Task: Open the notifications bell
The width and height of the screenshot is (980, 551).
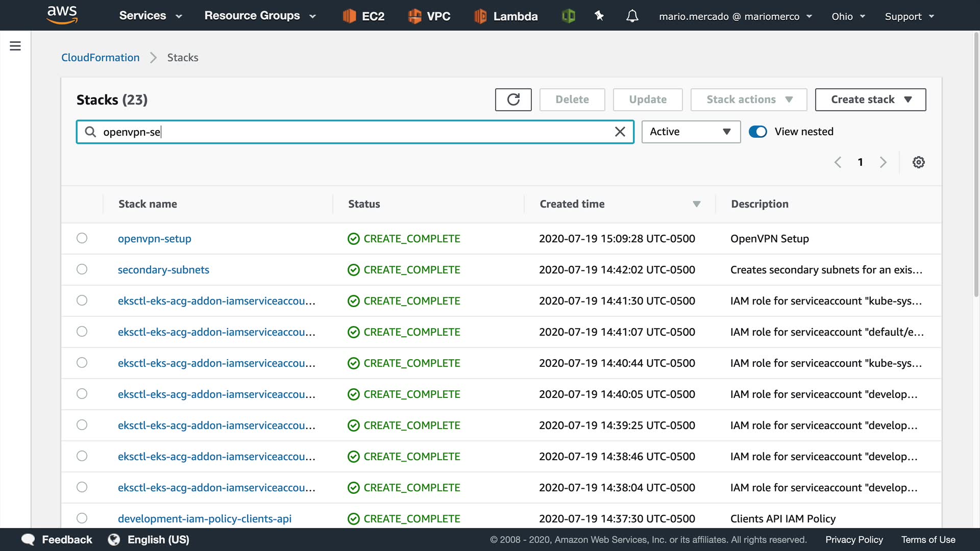Action: click(632, 16)
